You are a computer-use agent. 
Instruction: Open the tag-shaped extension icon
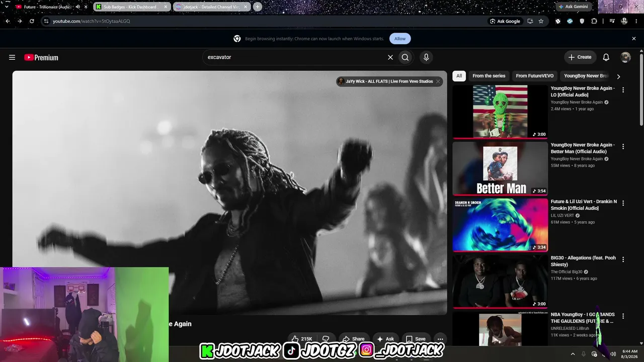[x=558, y=21]
